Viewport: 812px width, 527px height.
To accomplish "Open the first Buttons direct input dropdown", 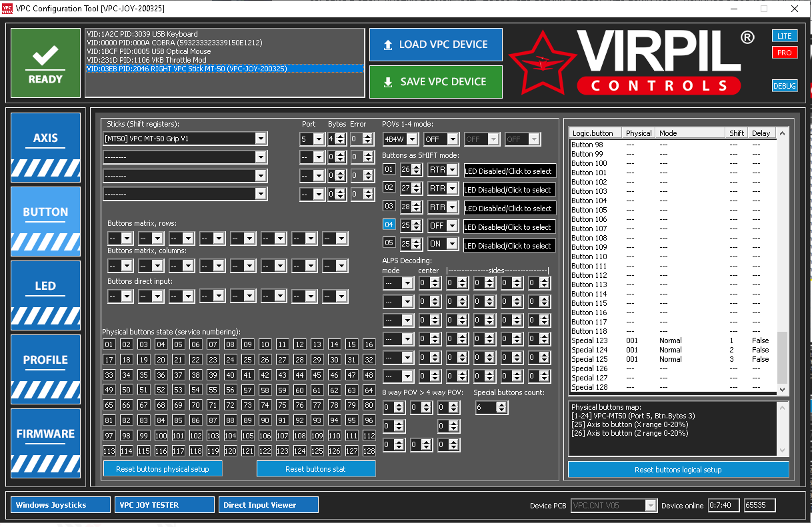I will pyautogui.click(x=120, y=296).
